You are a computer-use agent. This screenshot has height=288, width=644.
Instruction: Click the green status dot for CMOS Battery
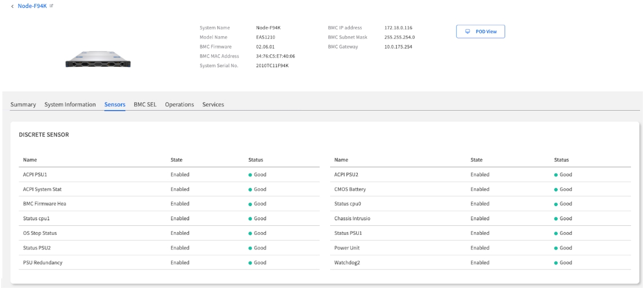pyautogui.click(x=557, y=189)
